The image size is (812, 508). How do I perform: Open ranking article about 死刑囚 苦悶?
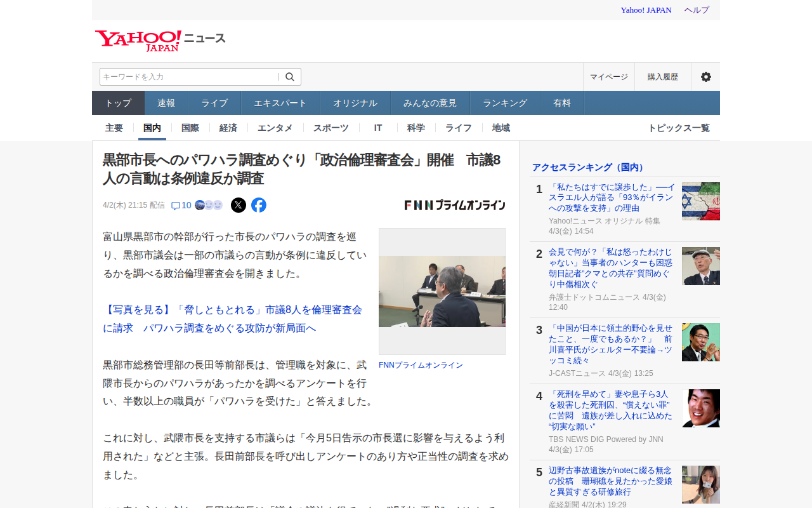(x=612, y=410)
